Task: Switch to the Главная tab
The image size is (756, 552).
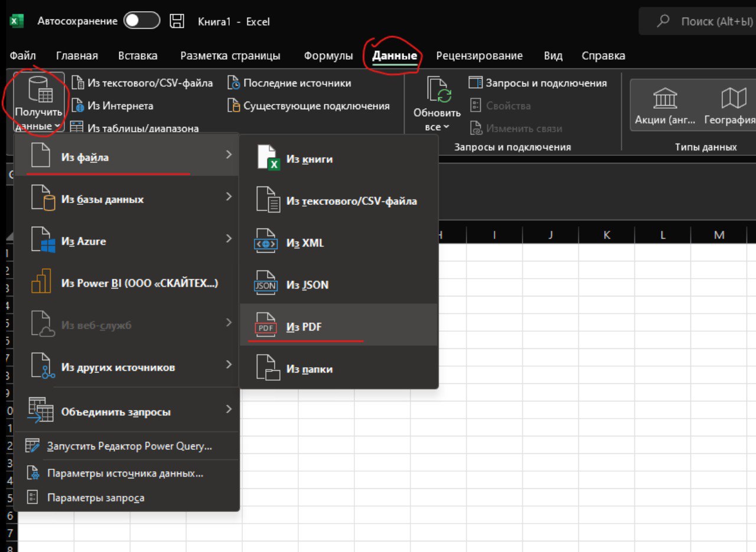Action: tap(77, 56)
